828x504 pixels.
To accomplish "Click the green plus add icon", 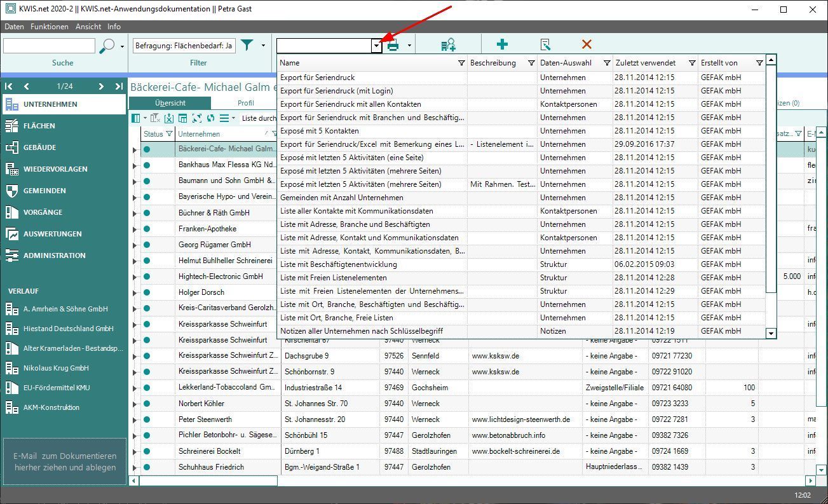I will [502, 44].
